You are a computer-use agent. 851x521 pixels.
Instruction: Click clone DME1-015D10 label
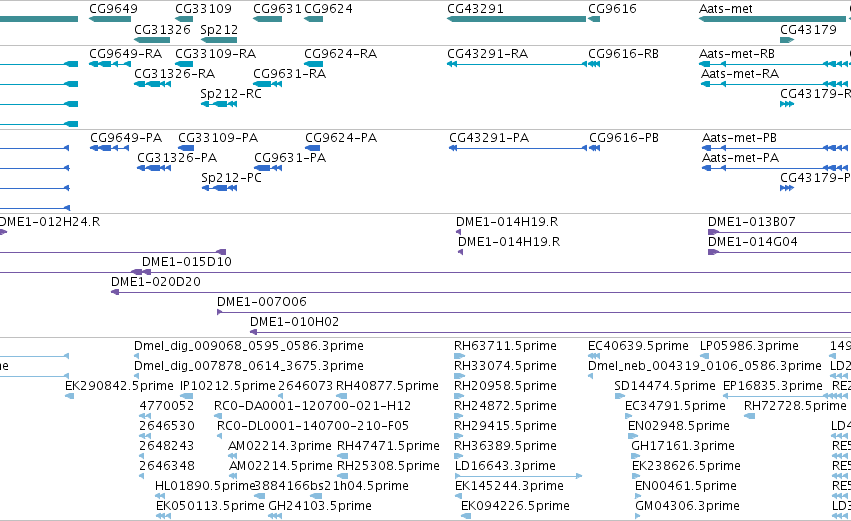(187, 262)
